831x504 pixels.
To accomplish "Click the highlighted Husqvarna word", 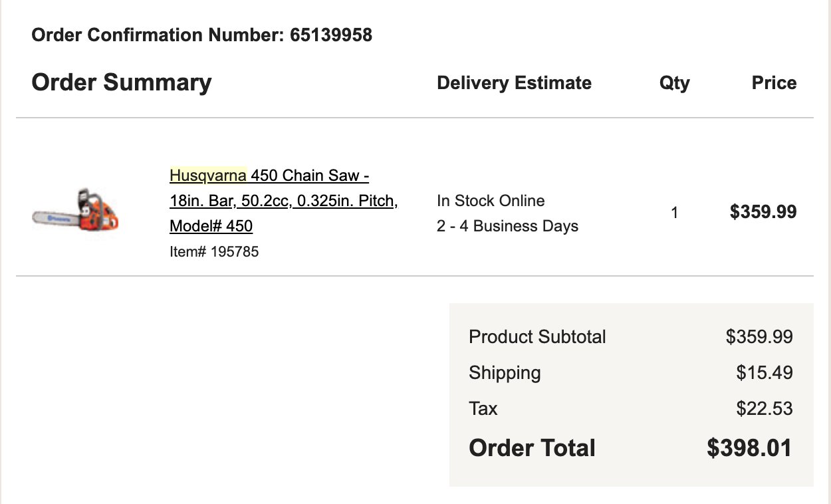I will click(x=208, y=176).
